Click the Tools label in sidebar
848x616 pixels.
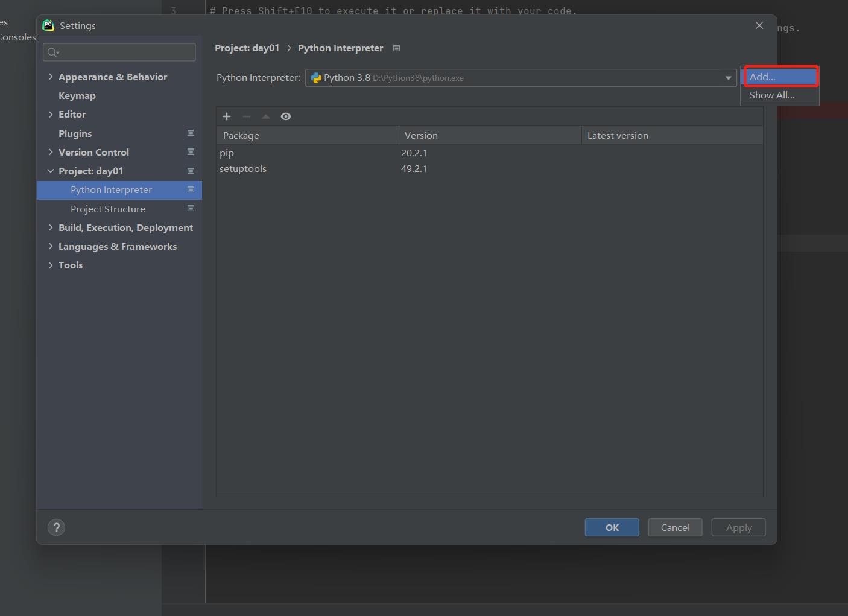click(71, 265)
